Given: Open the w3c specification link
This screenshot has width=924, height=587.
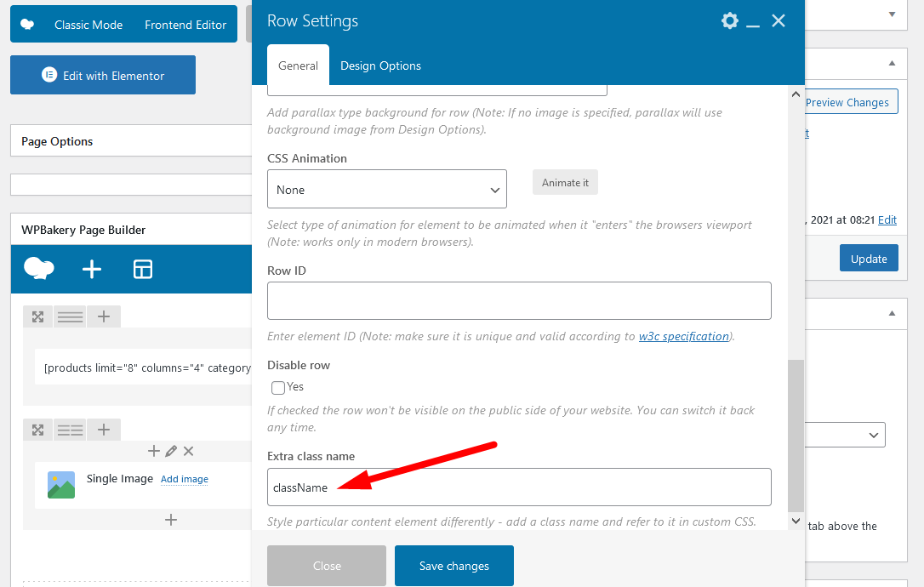Looking at the screenshot, I should pos(683,336).
